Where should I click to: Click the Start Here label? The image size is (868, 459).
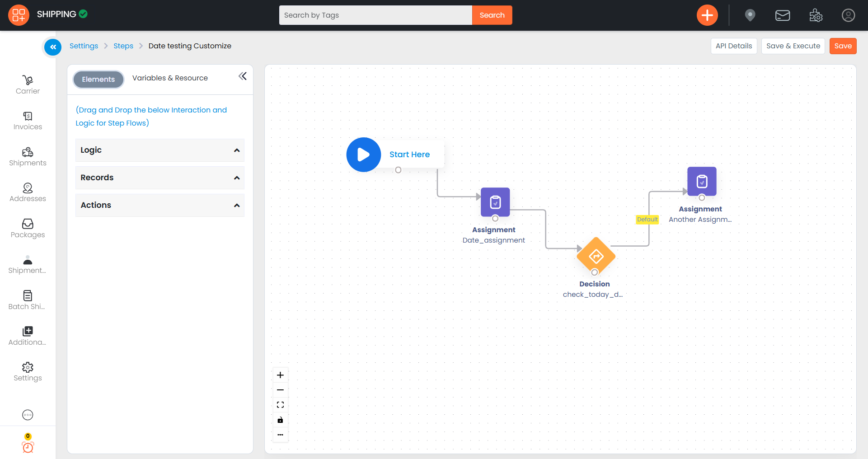pos(409,155)
